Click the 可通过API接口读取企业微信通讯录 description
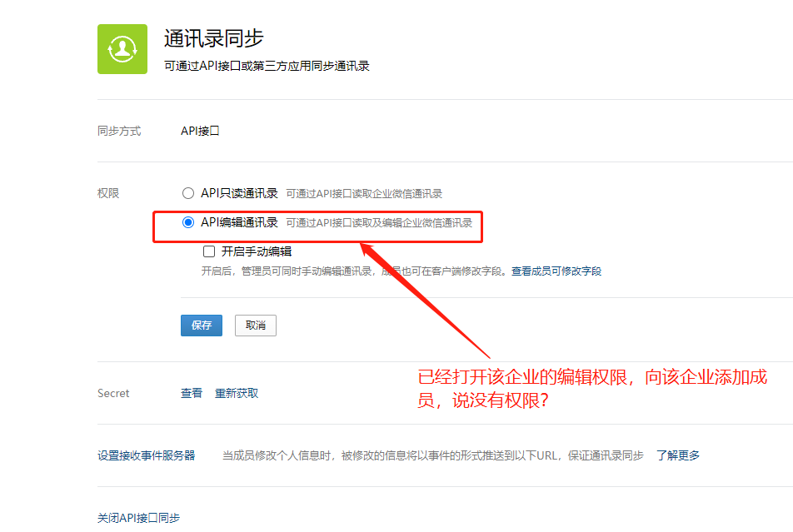The image size is (793, 532). (x=364, y=194)
